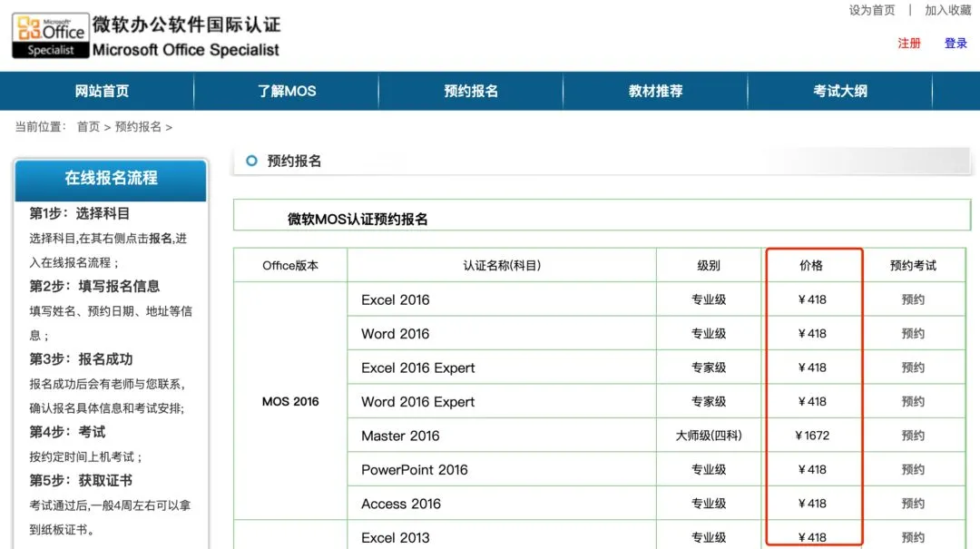Screen dimensions: 980x549
Task: Click 首页 in the breadcrumb
Action: click(88, 127)
